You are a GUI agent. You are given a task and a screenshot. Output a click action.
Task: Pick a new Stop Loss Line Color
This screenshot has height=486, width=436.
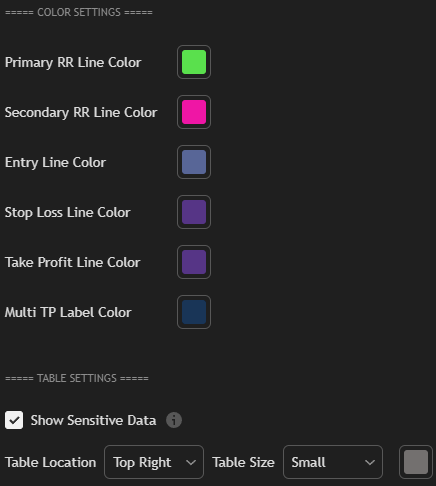point(194,212)
